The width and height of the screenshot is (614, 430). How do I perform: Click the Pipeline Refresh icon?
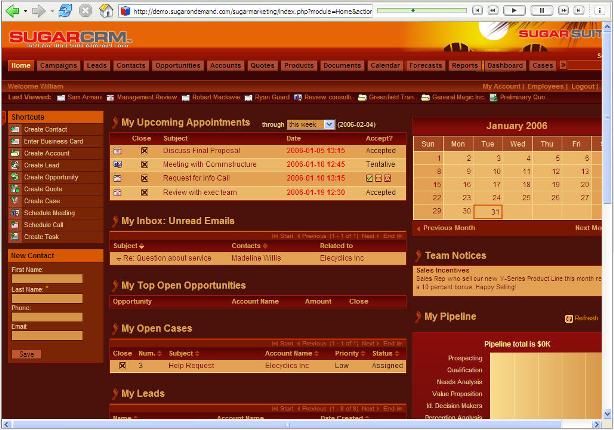569,318
